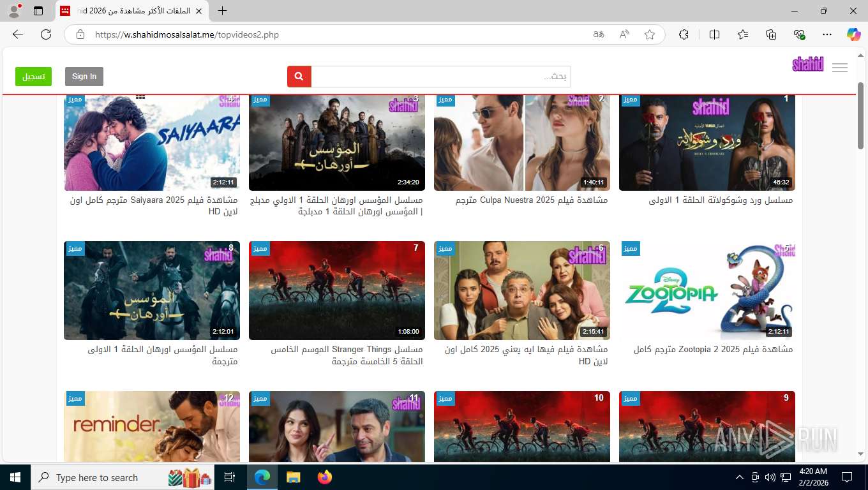Screen dimensions: 868x490
Task: View site information lock icon
Action: pyautogui.click(x=80, y=34)
